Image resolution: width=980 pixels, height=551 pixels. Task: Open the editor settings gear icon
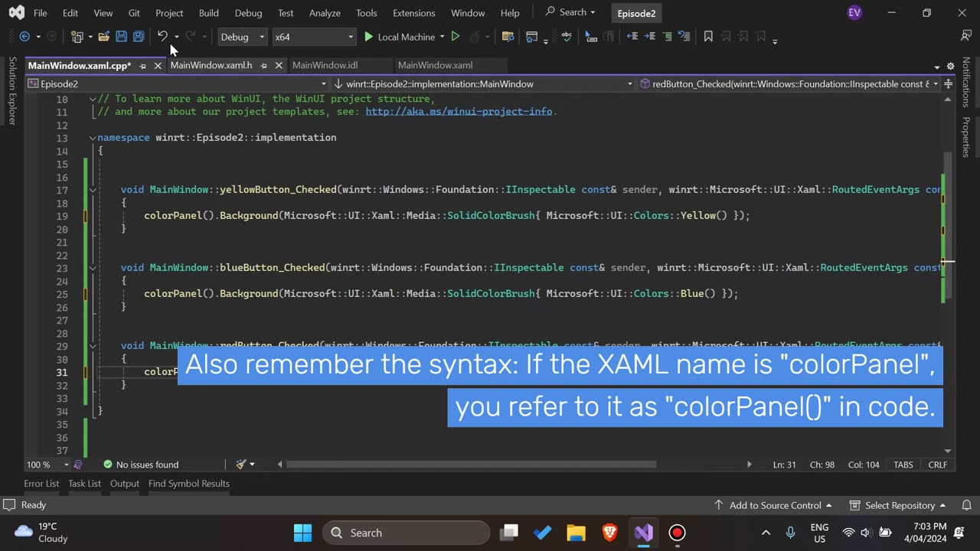coord(951,66)
